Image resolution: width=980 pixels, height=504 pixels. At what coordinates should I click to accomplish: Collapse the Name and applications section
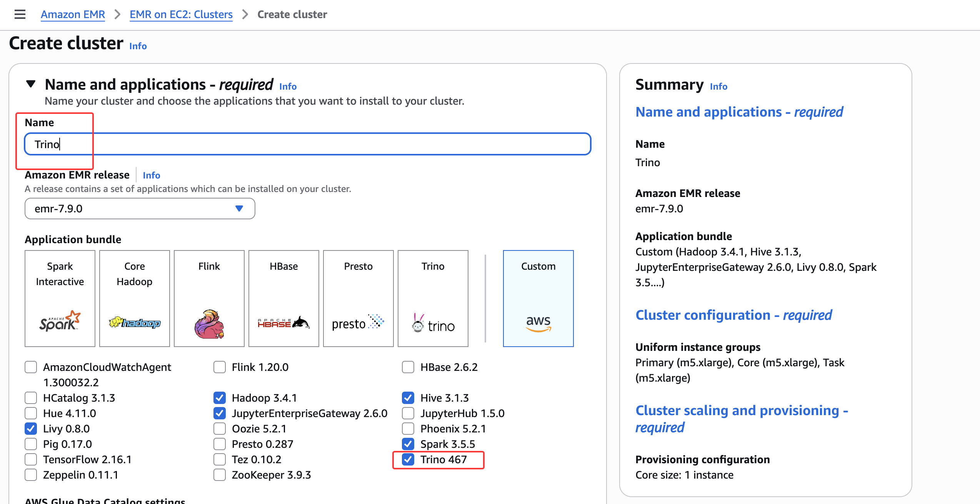click(31, 84)
